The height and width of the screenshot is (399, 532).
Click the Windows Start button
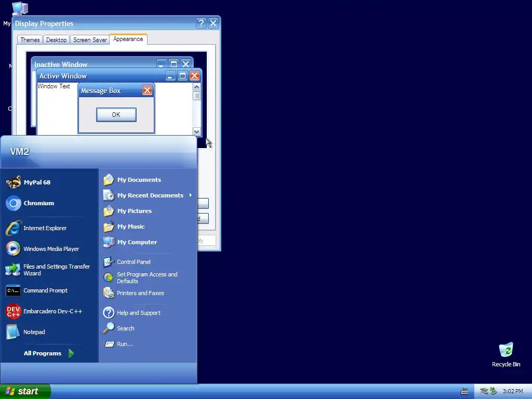pos(25,391)
